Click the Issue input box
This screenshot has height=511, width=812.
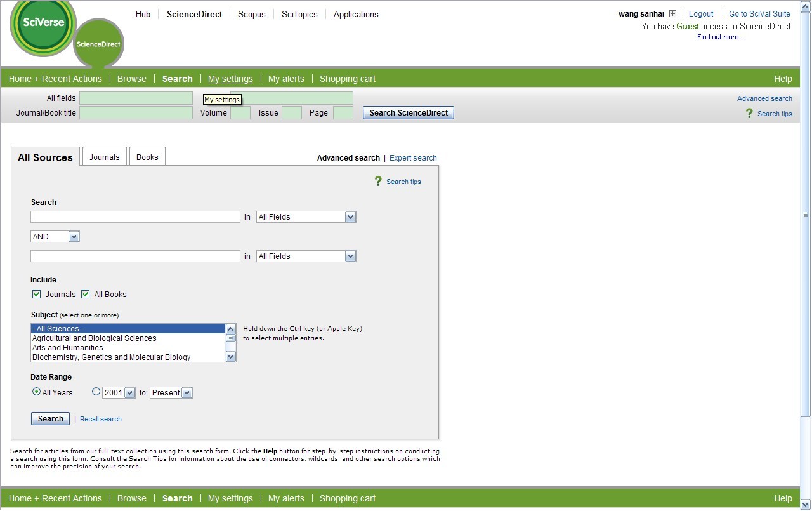pos(292,113)
